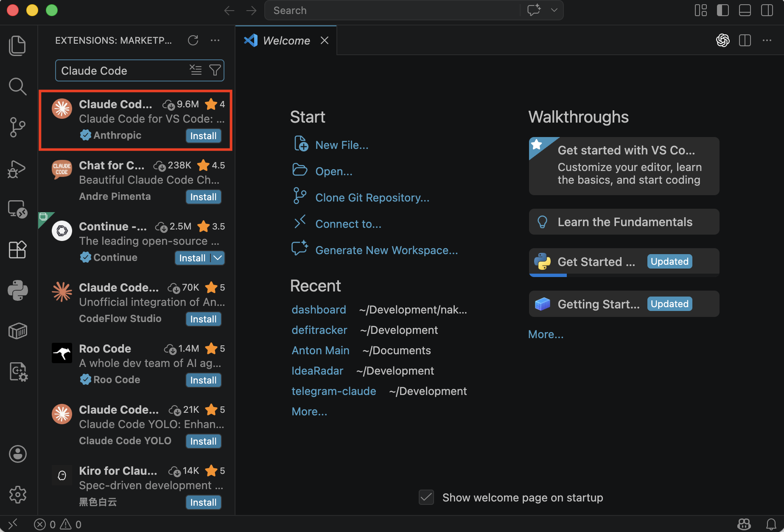
Task: Open the Docker containers icon in sidebar
Action: [17, 331]
